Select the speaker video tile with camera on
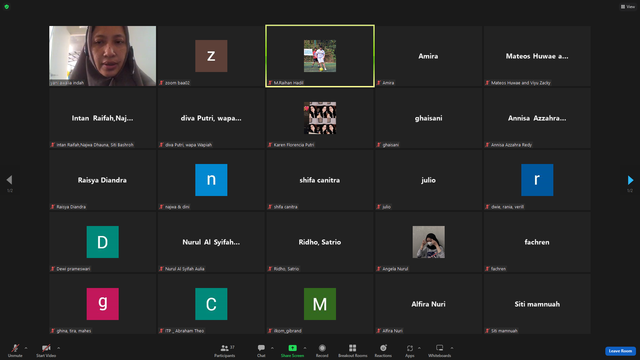 [102, 56]
